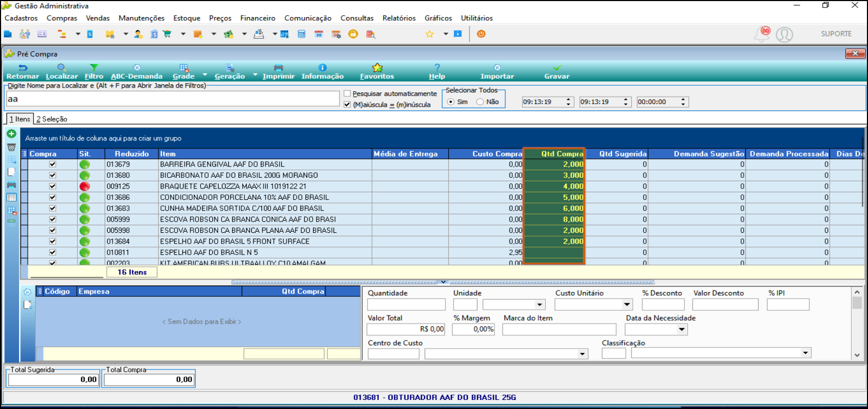The height and width of the screenshot is (409, 868).
Task: Click the SUPORTE link
Action: [x=836, y=34]
